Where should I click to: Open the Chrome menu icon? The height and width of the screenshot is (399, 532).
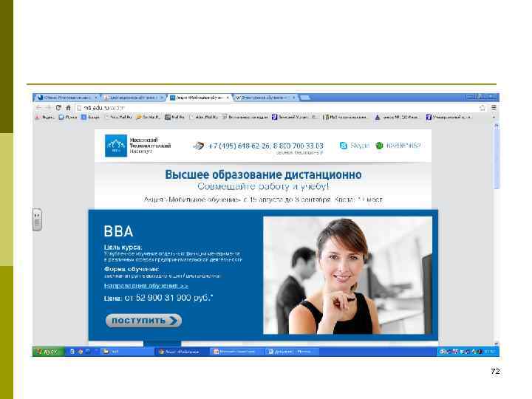[494, 108]
